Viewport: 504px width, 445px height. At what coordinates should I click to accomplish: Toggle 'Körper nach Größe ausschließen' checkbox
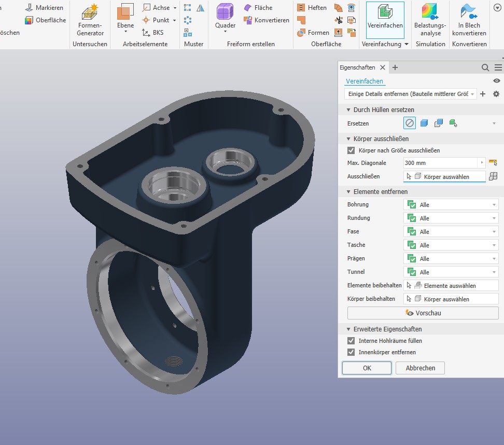tap(352, 150)
